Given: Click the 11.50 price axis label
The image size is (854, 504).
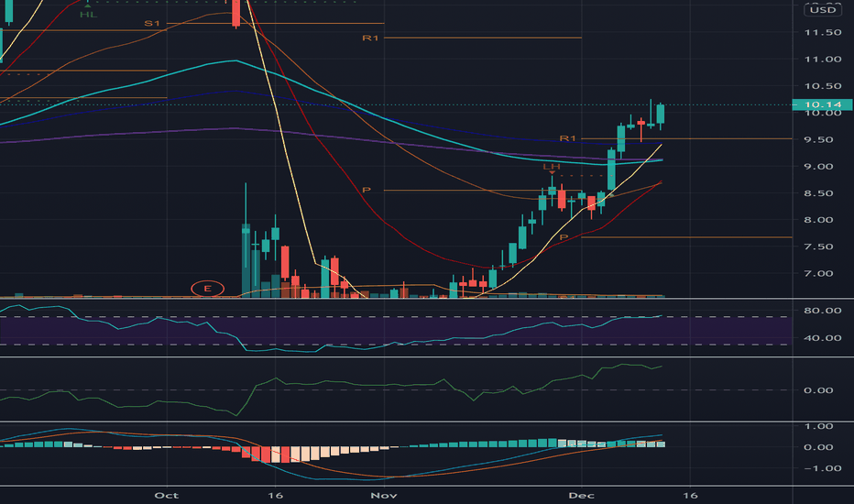Looking at the screenshot, I should click(823, 33).
